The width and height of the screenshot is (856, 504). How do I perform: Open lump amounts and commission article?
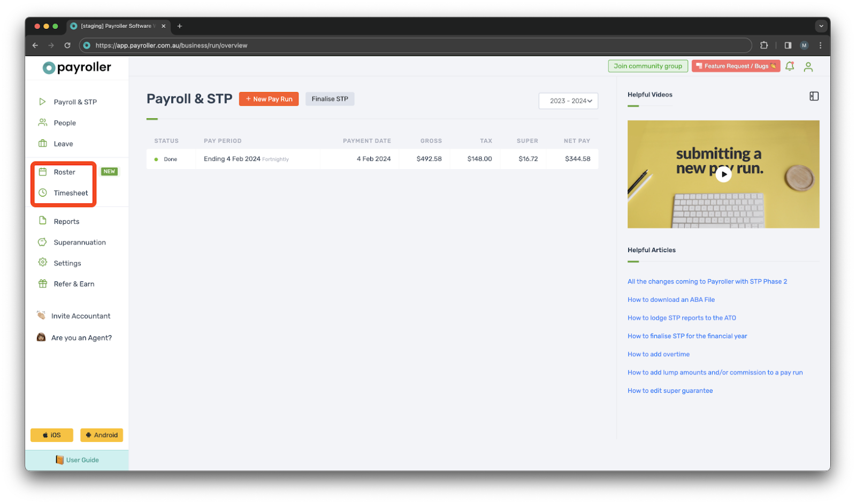point(715,372)
